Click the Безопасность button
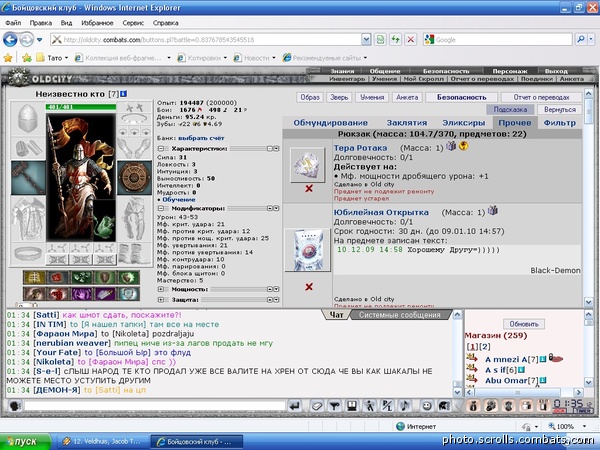Screen dimensions: 600x450 [x=461, y=97]
